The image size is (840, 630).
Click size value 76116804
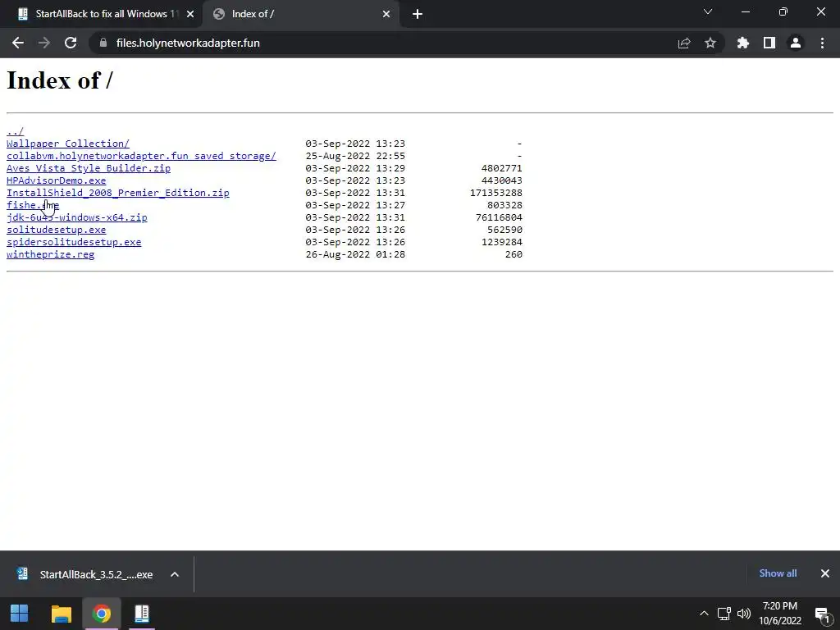coord(499,217)
